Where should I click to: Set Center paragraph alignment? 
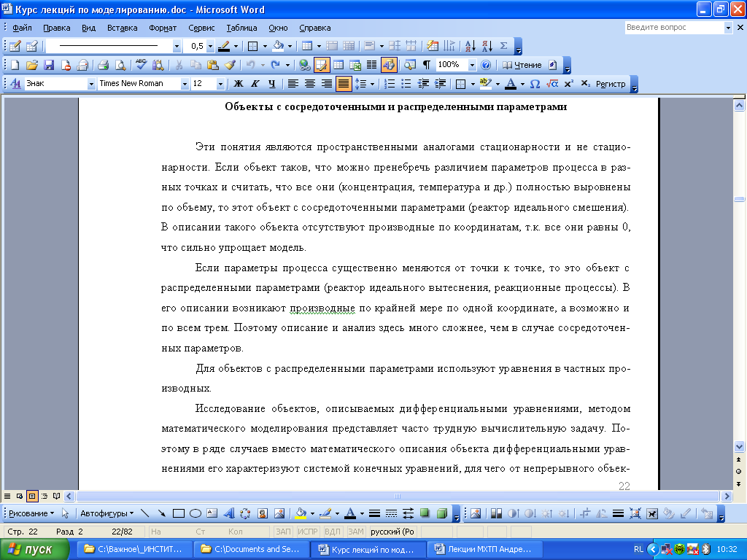(x=309, y=84)
